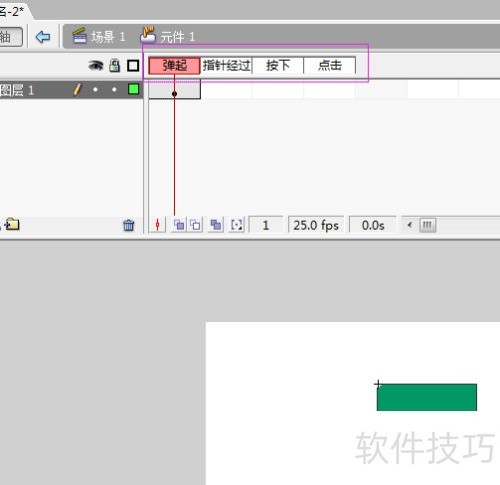Click the edit multiple frames button
This screenshot has height=485, width=500.
[216, 225]
